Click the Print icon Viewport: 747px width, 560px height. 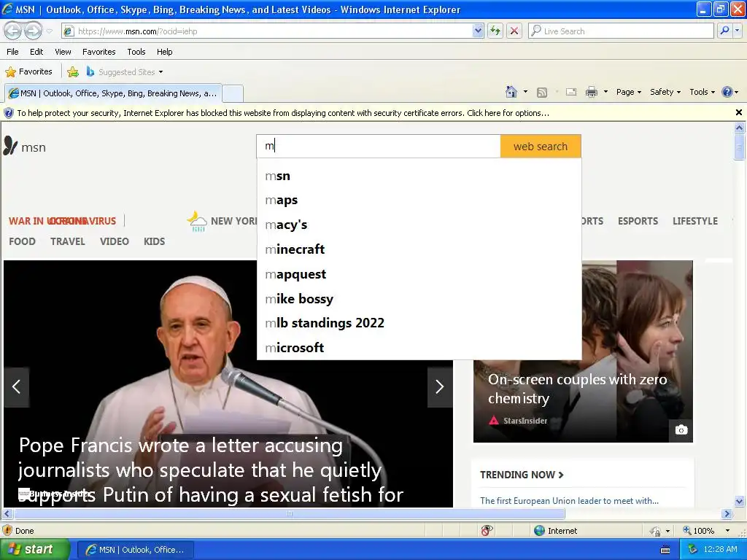591,92
